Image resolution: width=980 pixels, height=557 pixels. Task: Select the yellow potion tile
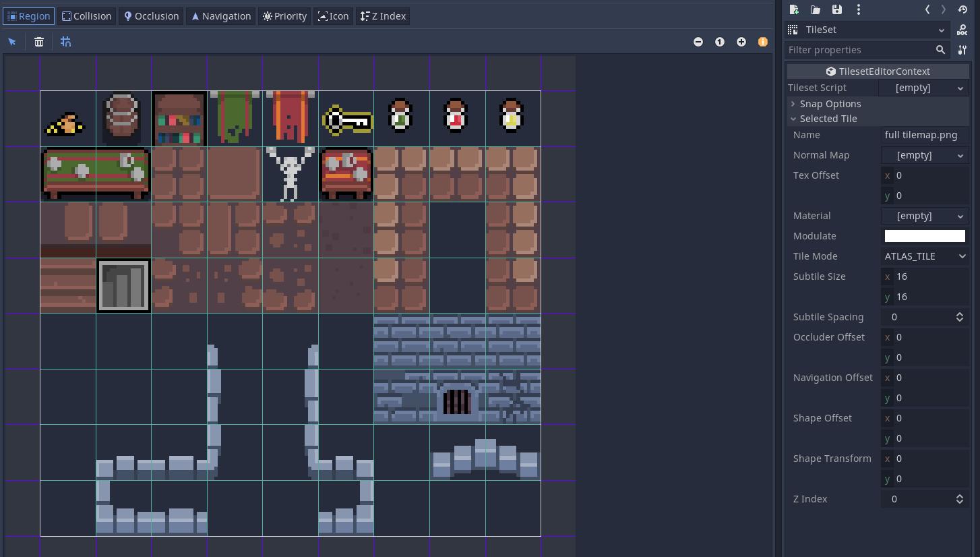pos(513,119)
